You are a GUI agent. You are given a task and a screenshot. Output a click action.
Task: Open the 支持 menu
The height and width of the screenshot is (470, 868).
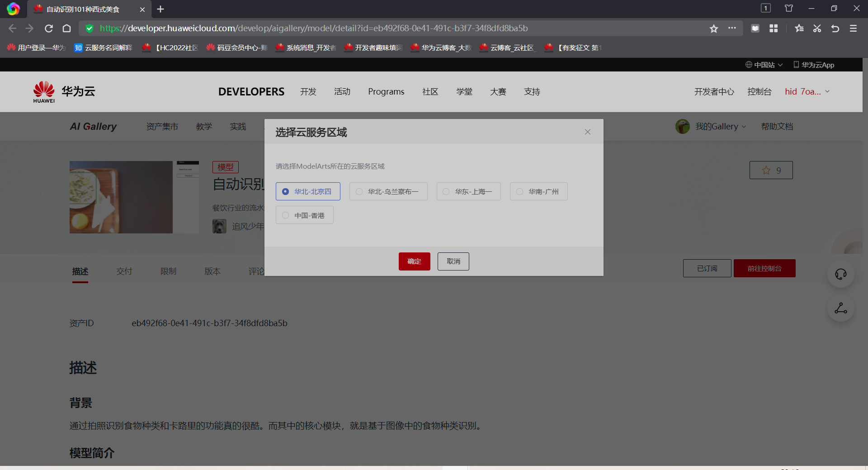click(x=532, y=91)
